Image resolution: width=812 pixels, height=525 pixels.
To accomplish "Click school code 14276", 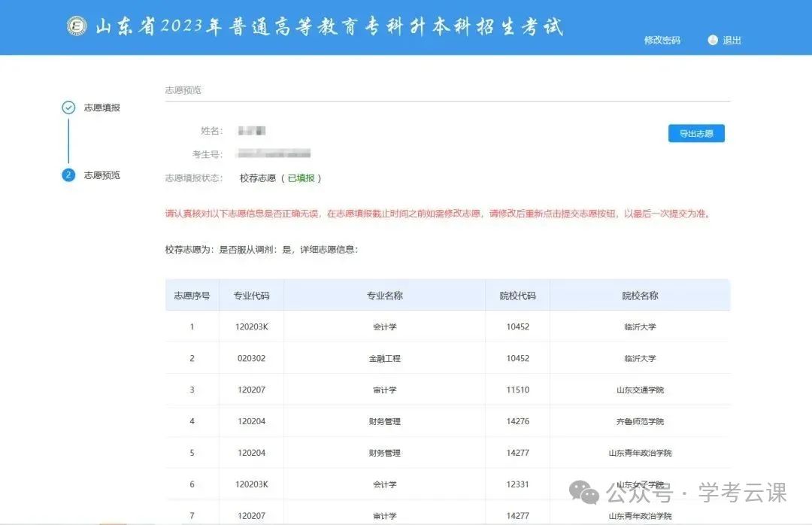I will [x=518, y=421].
